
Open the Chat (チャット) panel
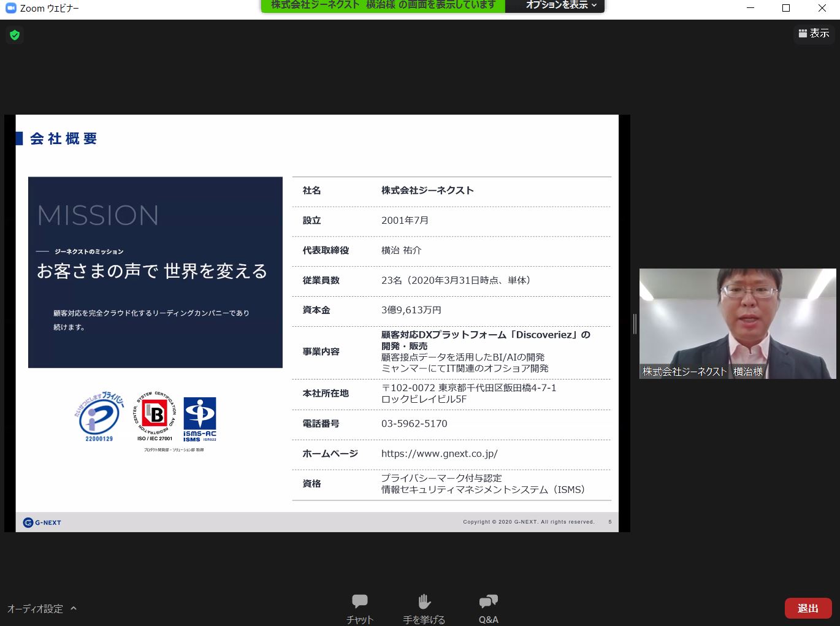(360, 609)
